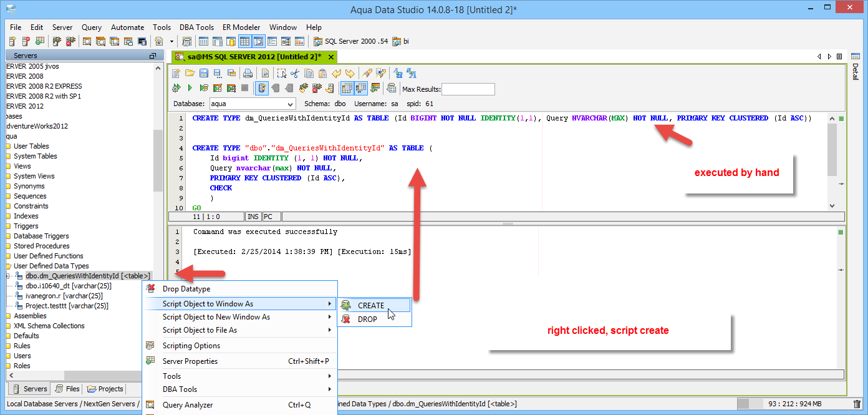Click the red Disconnect plug icon
This screenshot has width=868, height=415.
[x=317, y=88]
